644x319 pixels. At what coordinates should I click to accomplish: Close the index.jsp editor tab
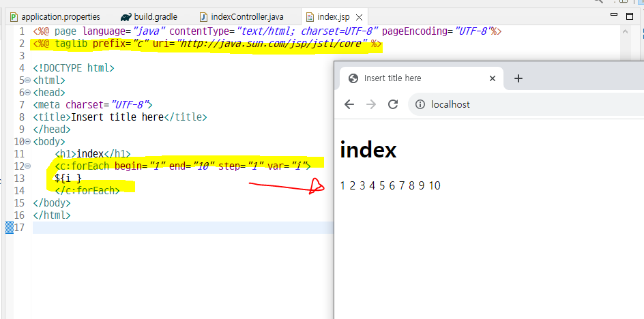[x=359, y=17]
